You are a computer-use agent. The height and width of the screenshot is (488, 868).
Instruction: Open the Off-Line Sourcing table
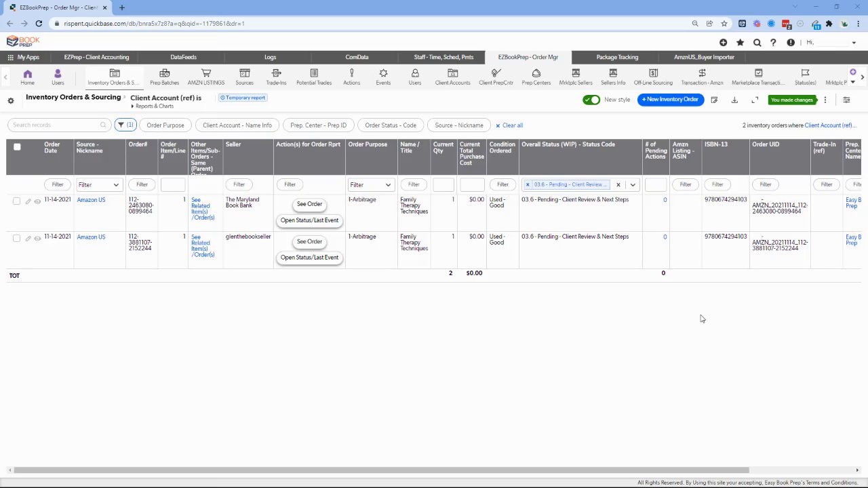point(653,77)
